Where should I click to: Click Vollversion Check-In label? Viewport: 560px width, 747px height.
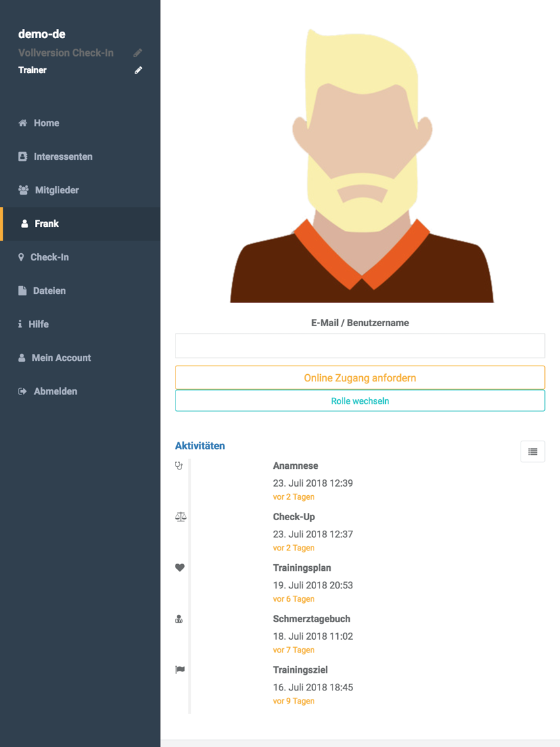click(x=66, y=53)
